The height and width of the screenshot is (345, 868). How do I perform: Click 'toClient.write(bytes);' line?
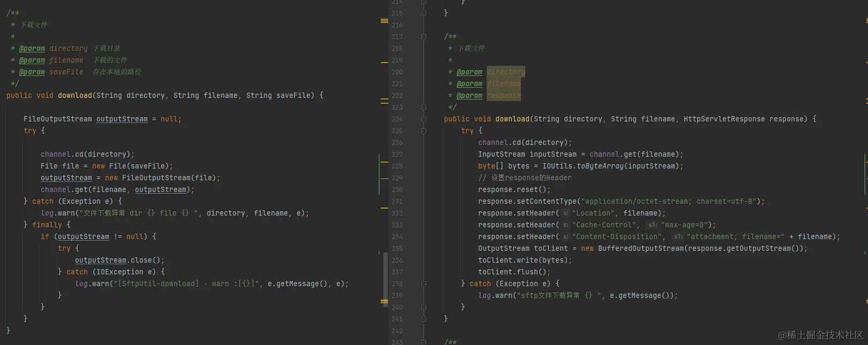pos(525,260)
